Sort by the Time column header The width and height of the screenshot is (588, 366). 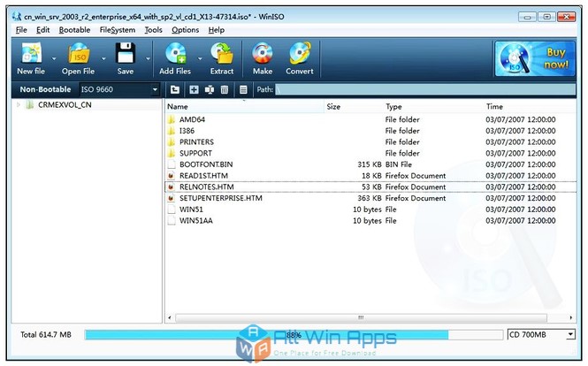[530, 107]
